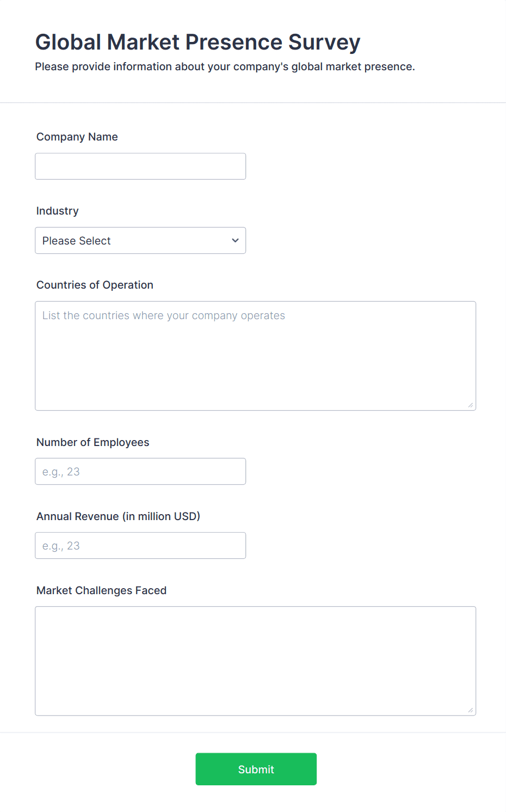Viewport: 506px width, 812px height.
Task: Click the Market Challenges Faced label
Action: tap(101, 590)
